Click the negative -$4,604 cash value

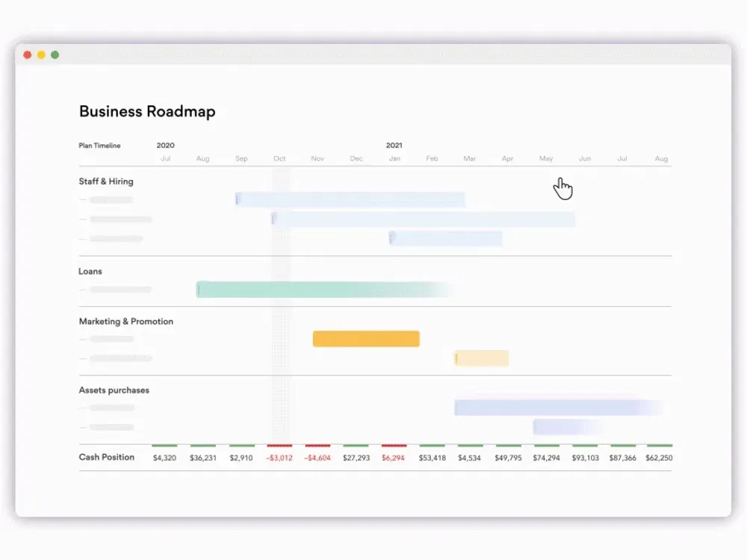point(317,458)
